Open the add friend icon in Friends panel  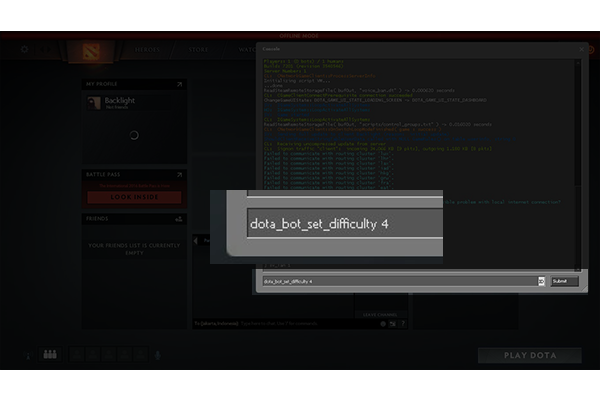pyautogui.click(x=179, y=219)
